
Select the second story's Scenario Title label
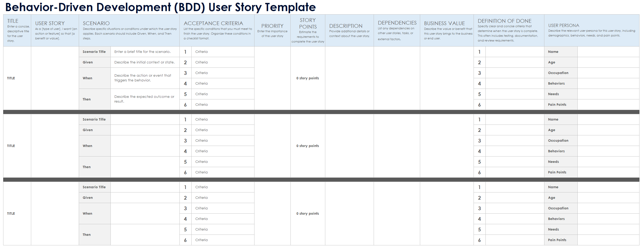point(94,120)
